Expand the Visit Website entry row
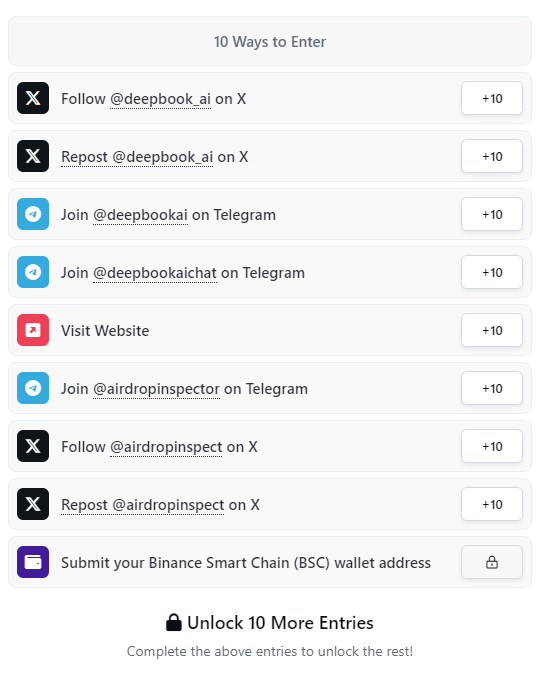The width and height of the screenshot is (540, 683). 270,330
